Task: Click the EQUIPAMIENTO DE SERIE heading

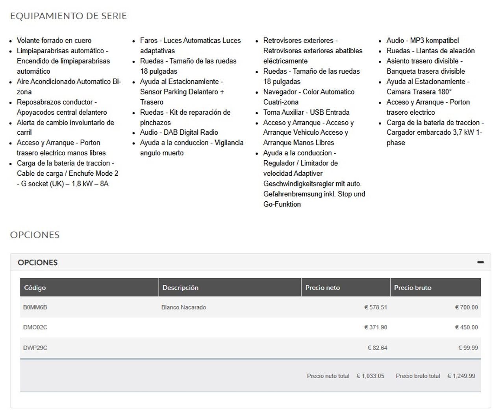Action: coord(69,16)
